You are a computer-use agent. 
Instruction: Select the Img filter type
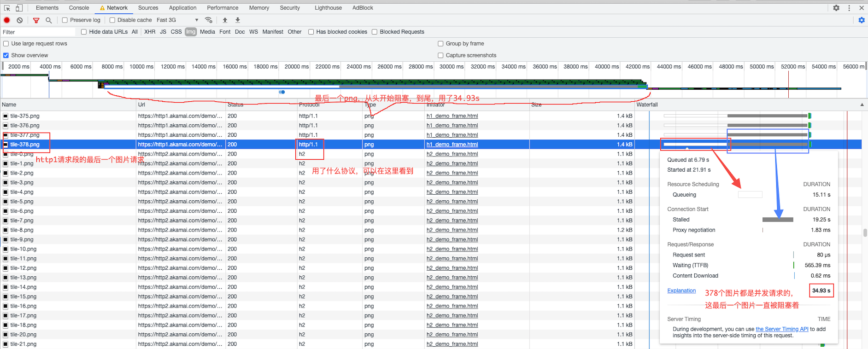tap(191, 32)
